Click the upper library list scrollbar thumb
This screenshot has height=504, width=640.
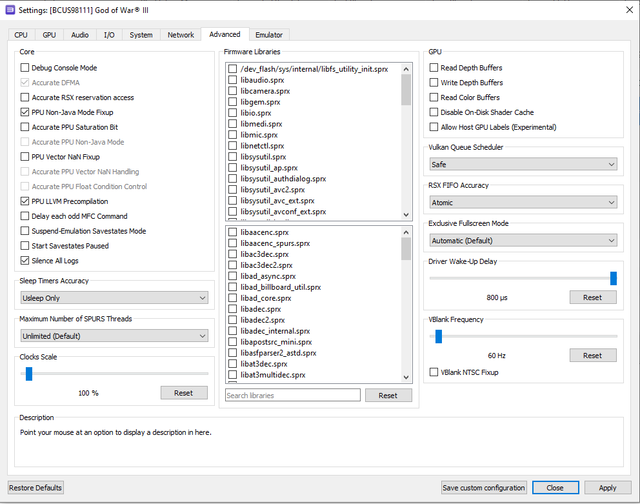pos(406,90)
